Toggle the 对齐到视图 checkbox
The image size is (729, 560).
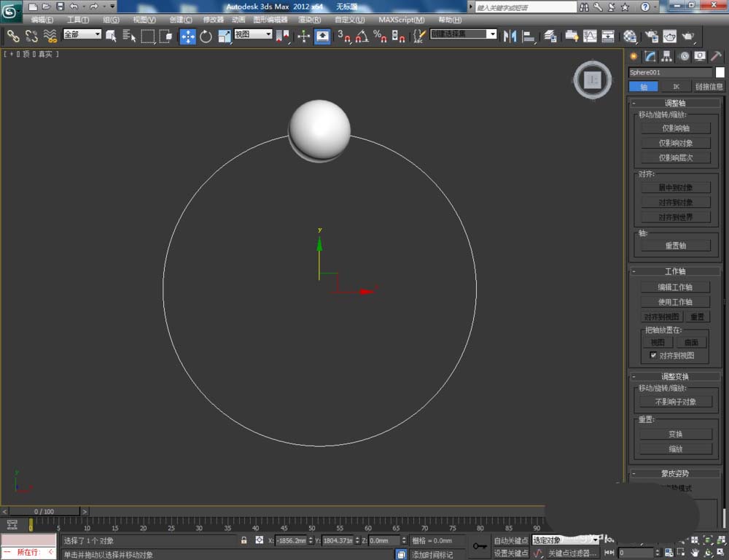(654, 356)
